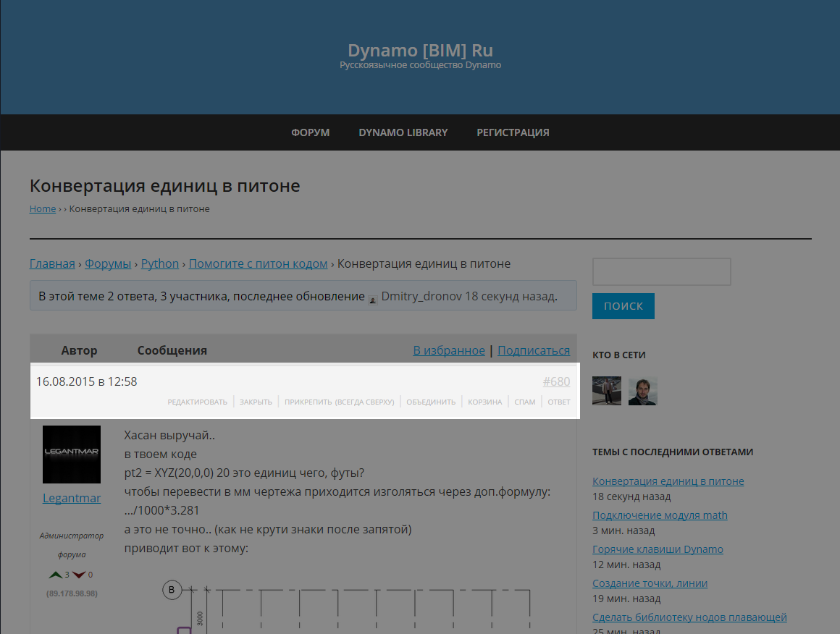Click the IP address (89.178.98.98)
Image resolution: width=840 pixels, height=634 pixels.
(72, 593)
